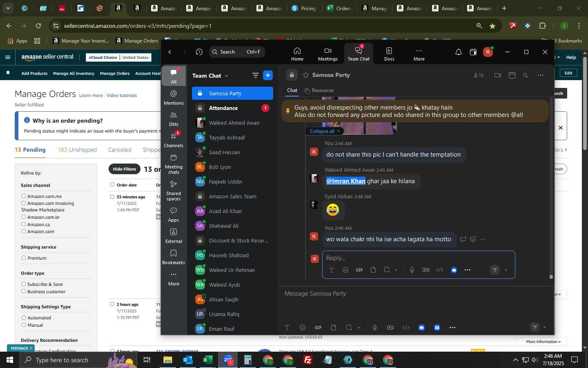Open Channels in Zoom sidebar

[x=174, y=140]
